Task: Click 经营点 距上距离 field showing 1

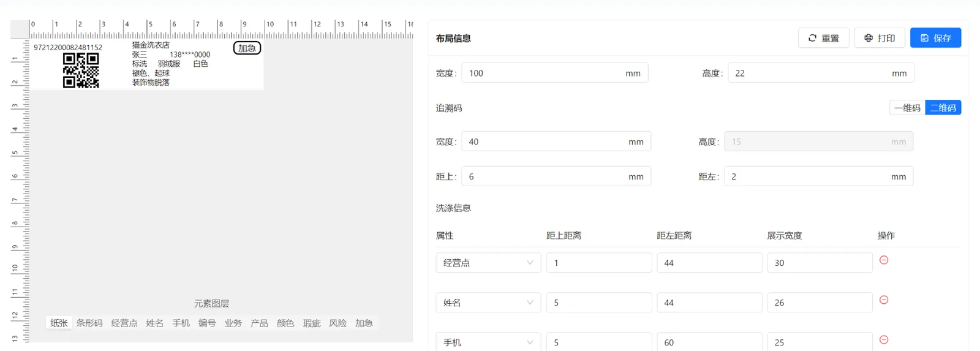Action: tap(599, 263)
